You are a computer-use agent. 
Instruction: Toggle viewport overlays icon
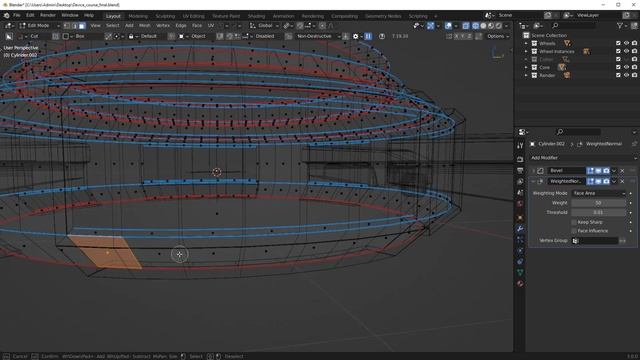pos(449,26)
